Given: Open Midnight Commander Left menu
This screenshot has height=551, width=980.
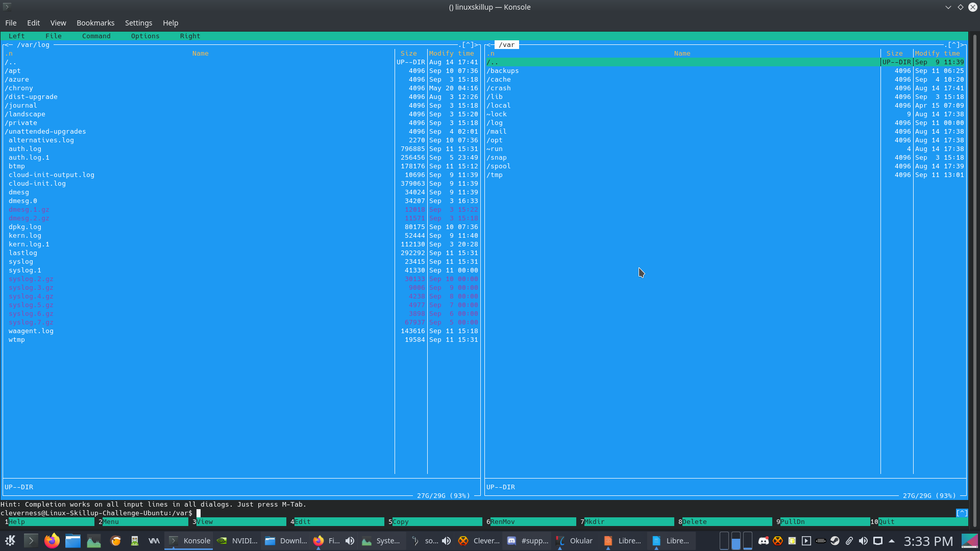Looking at the screenshot, I should (16, 36).
